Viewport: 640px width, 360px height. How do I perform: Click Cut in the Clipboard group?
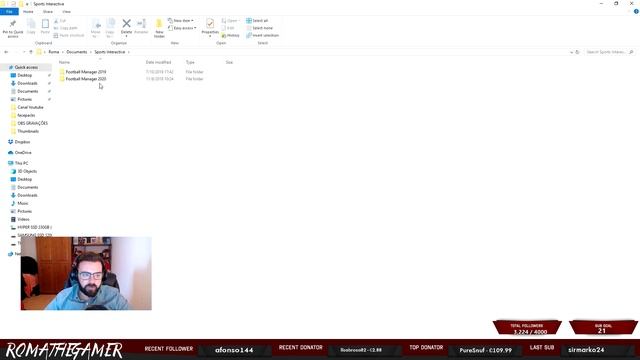pos(60,21)
